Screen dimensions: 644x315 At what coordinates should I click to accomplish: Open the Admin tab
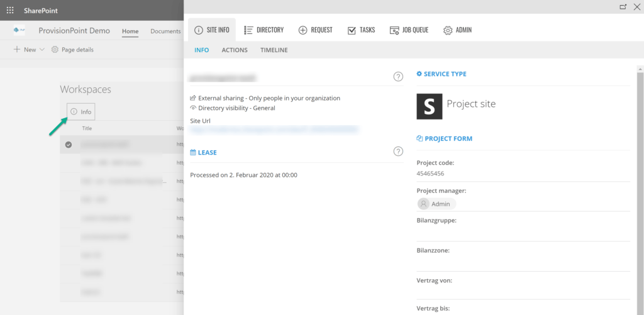click(x=458, y=30)
